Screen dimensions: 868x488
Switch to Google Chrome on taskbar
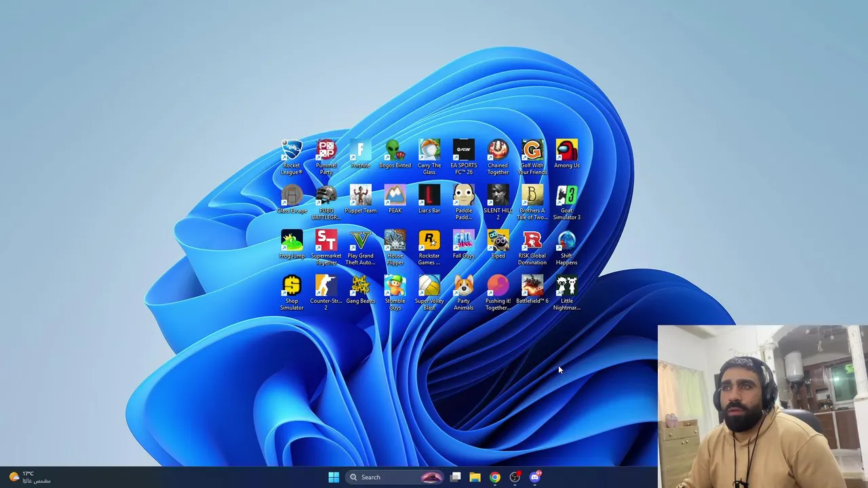click(495, 477)
